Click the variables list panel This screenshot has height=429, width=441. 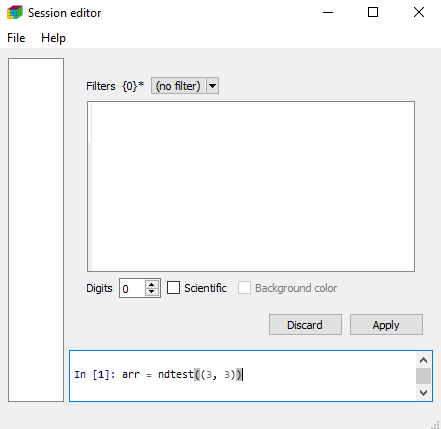(36, 230)
